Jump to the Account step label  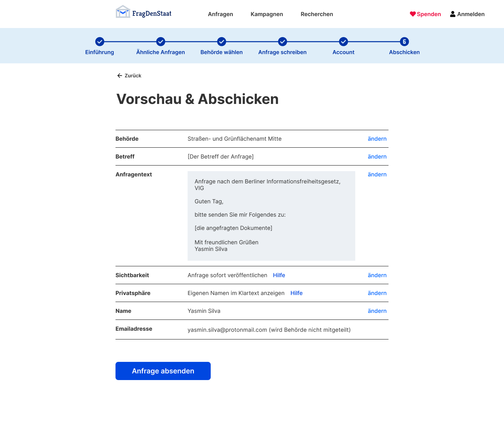(343, 52)
